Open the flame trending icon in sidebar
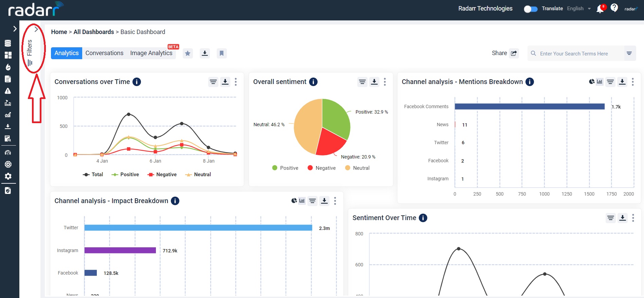Screen dimensions: 644x298 point(8,67)
